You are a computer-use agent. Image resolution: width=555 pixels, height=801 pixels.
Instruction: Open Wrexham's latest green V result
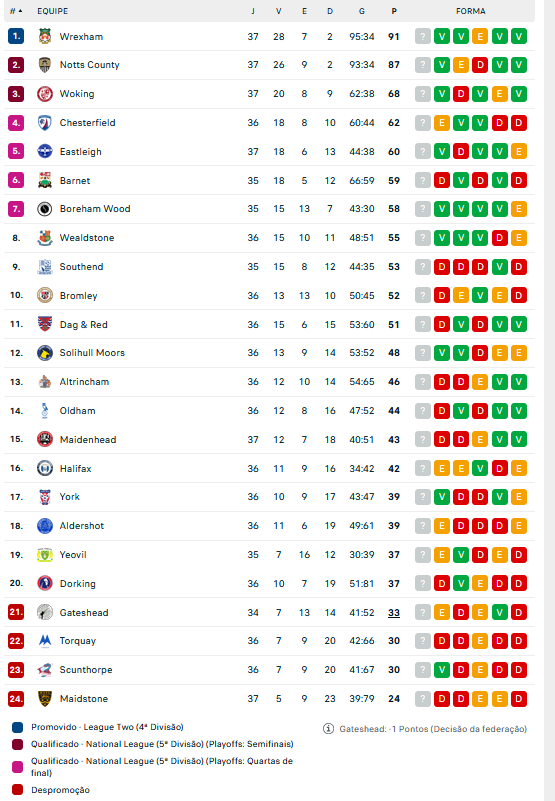coord(519,36)
